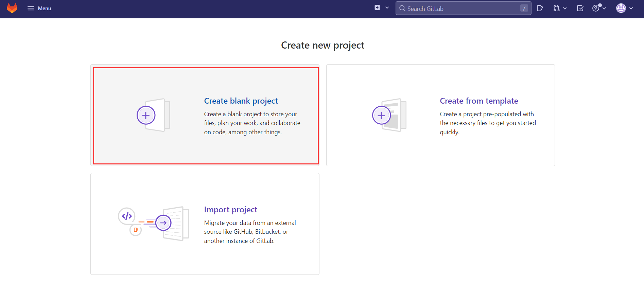Click the code brackets icon in import illustration

click(127, 216)
